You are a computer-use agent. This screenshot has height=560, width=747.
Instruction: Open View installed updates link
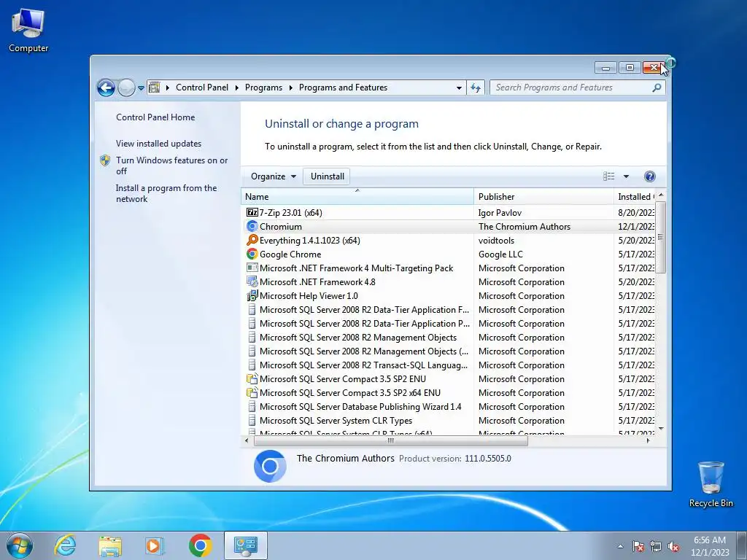[x=158, y=144]
